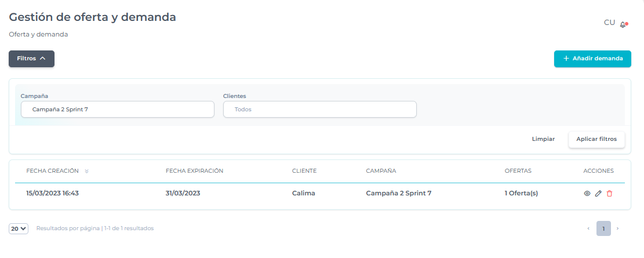Sort by Fecha Creación arrow icon
644x258 pixels.
click(86, 171)
